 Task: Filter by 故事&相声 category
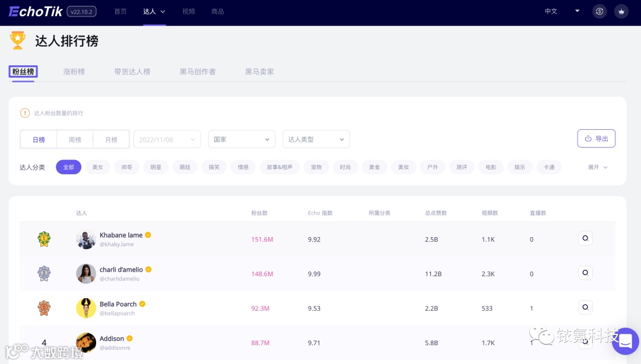[x=280, y=167]
